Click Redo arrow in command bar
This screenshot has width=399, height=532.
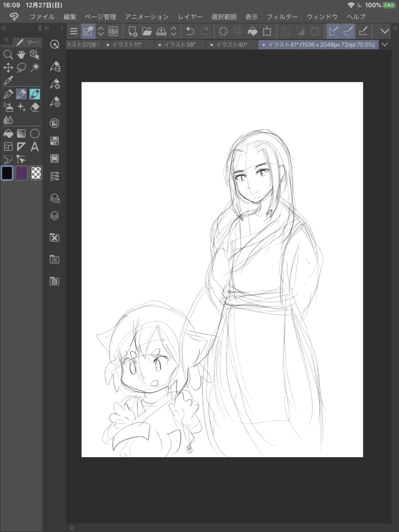(205, 31)
